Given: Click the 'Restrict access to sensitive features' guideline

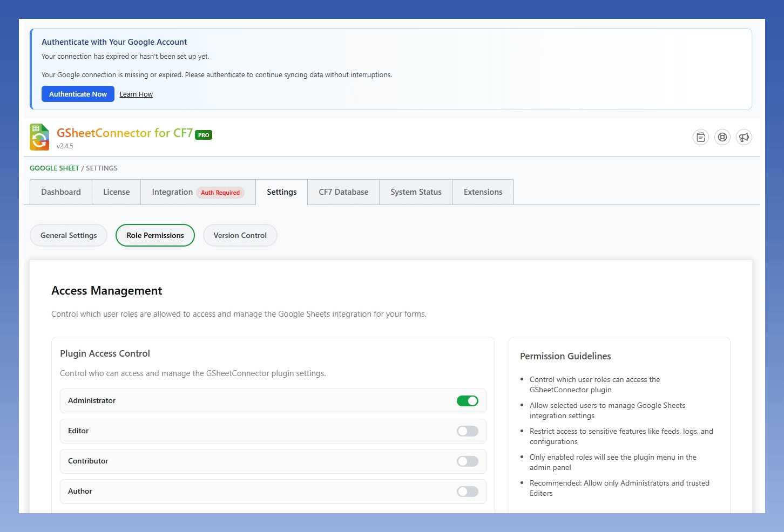Looking at the screenshot, I should point(621,436).
